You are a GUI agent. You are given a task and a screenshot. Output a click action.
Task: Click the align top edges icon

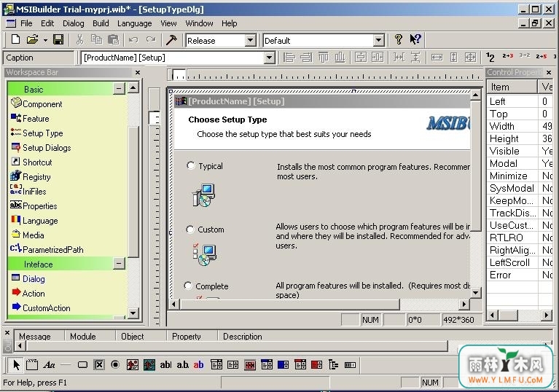[323, 57]
